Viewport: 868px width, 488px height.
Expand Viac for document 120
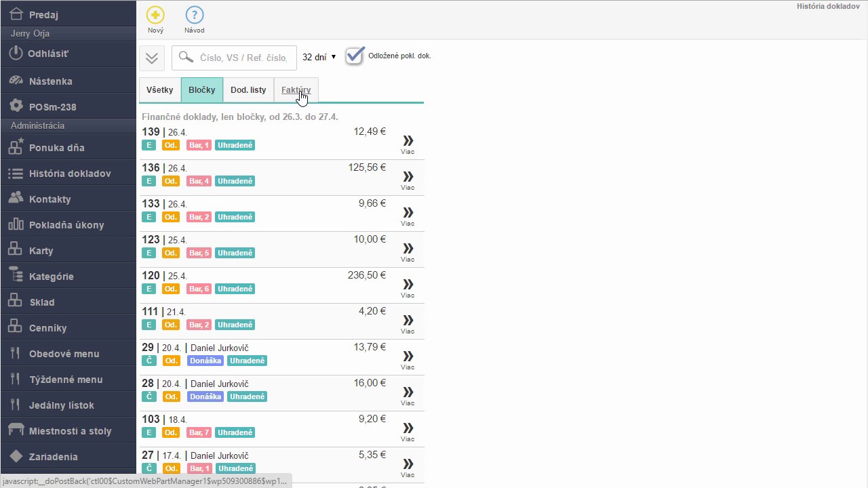408,287
